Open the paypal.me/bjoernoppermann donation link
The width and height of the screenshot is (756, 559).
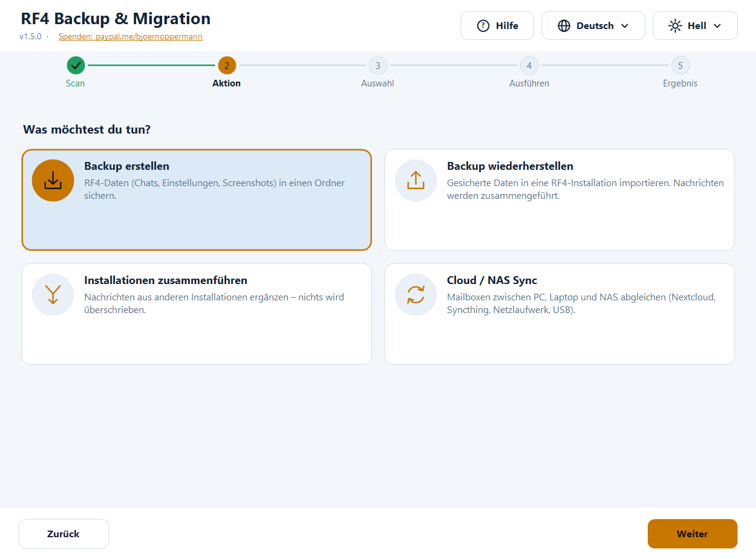pos(131,36)
